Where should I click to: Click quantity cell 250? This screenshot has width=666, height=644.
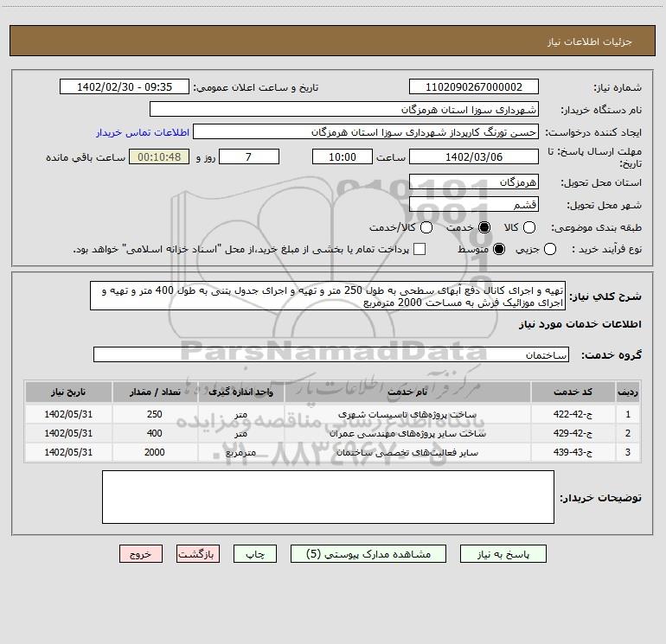click(155, 414)
